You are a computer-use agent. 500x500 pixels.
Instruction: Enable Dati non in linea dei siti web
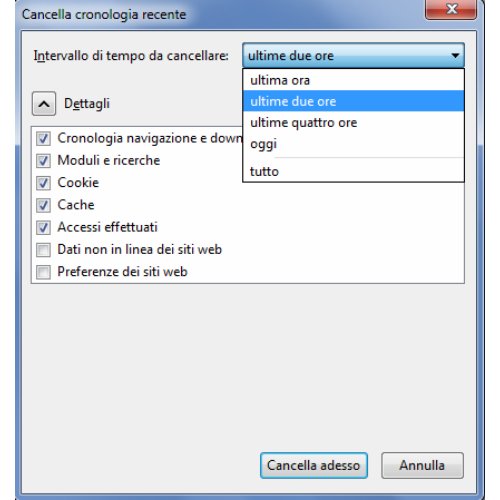click(x=43, y=250)
